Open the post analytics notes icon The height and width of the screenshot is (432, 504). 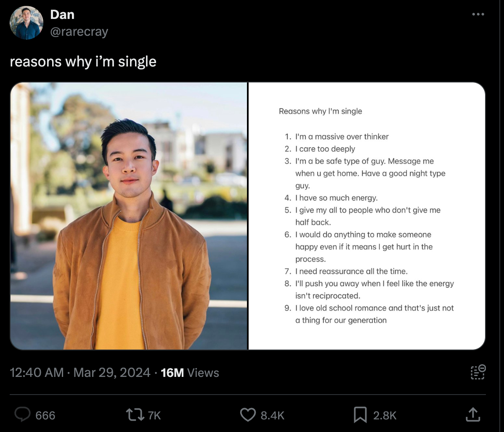pyautogui.click(x=478, y=372)
